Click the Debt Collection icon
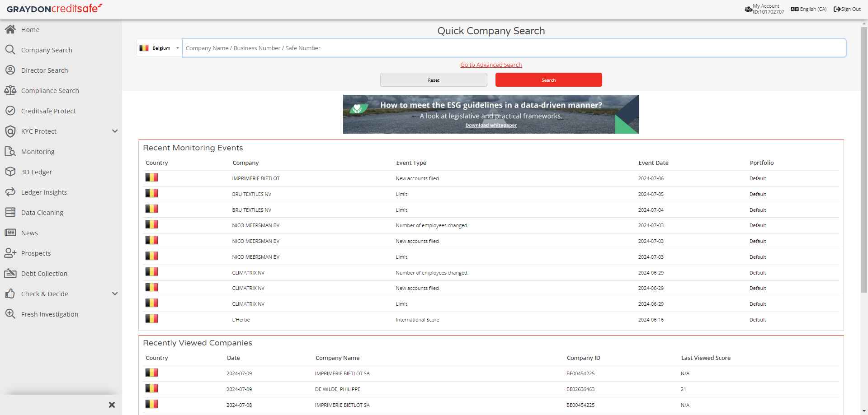 10,273
